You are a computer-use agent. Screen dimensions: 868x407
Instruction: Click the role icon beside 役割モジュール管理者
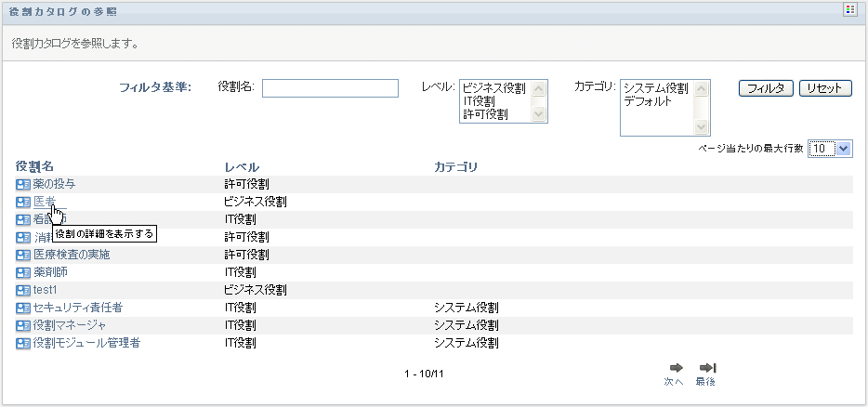(23, 344)
